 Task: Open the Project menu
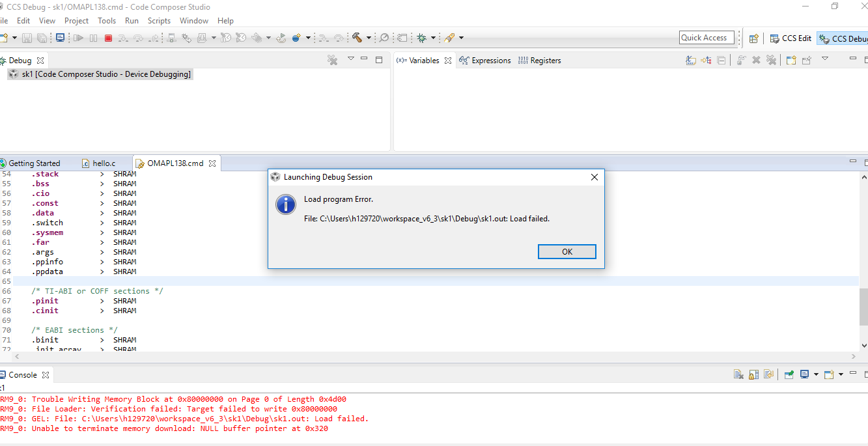[x=76, y=21]
